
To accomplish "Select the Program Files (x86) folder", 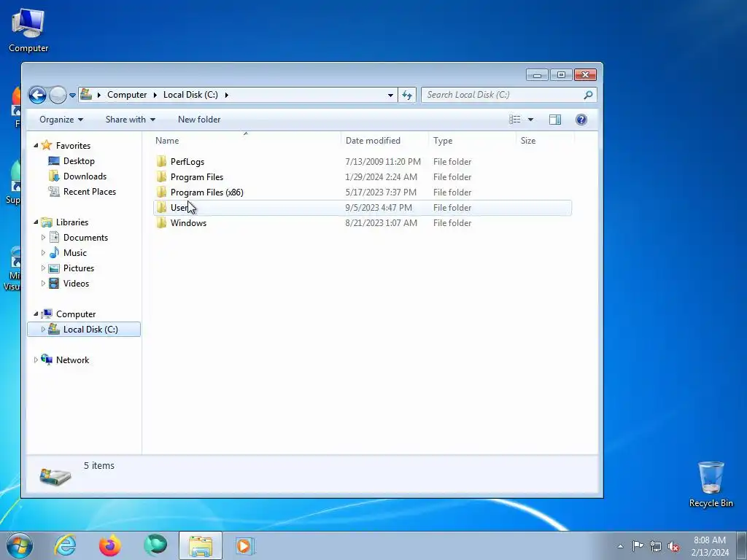I will (206, 192).
